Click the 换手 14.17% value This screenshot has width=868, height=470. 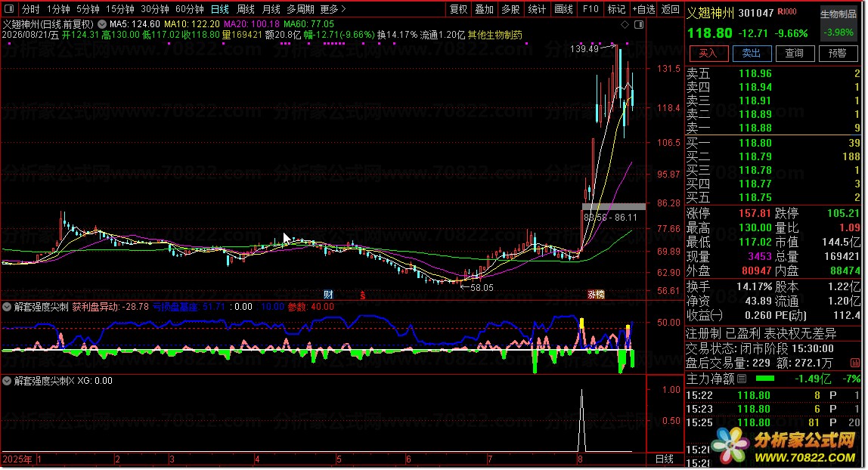click(x=754, y=287)
